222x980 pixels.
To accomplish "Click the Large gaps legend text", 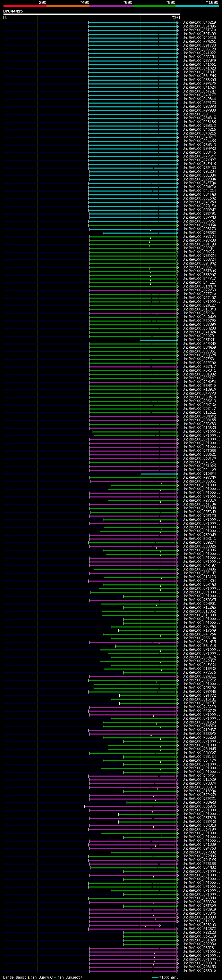I will 43,977.
